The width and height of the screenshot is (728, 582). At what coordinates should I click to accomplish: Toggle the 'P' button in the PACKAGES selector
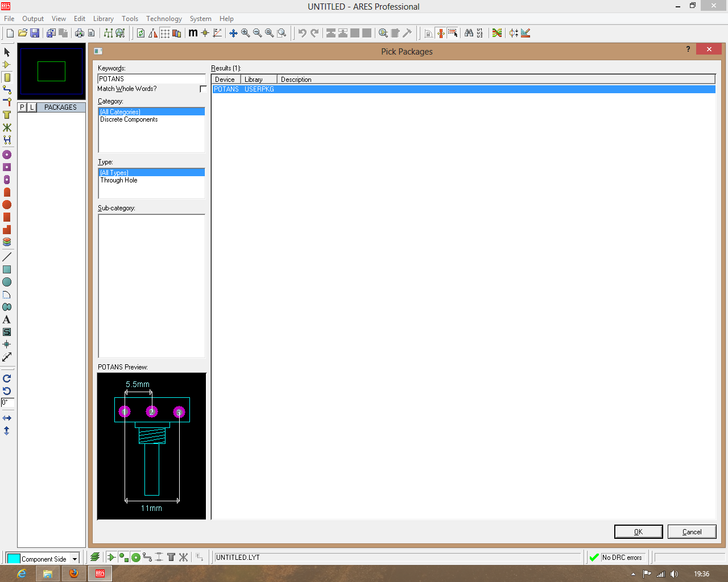pyautogui.click(x=22, y=107)
